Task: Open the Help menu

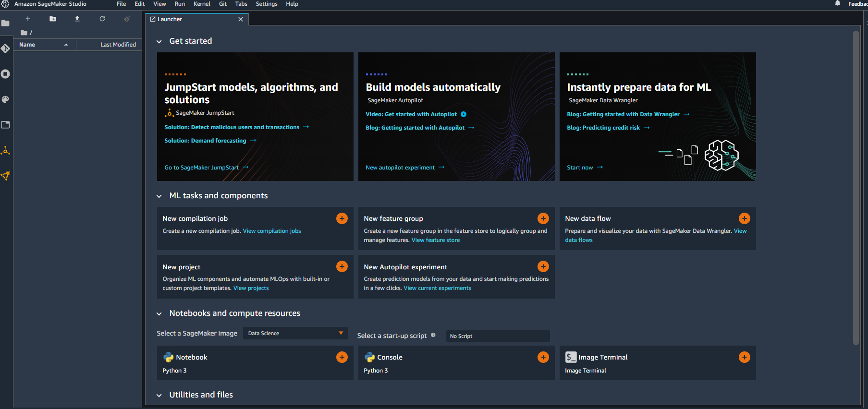Action: tap(292, 4)
